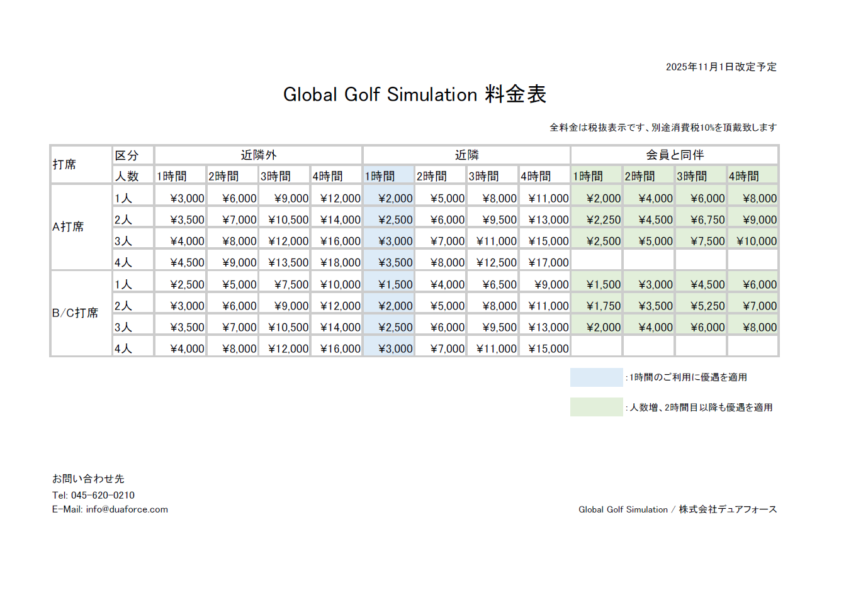868x612 pixels.
Task: Select the 会員と同伴 column group header
Action: click(674, 155)
